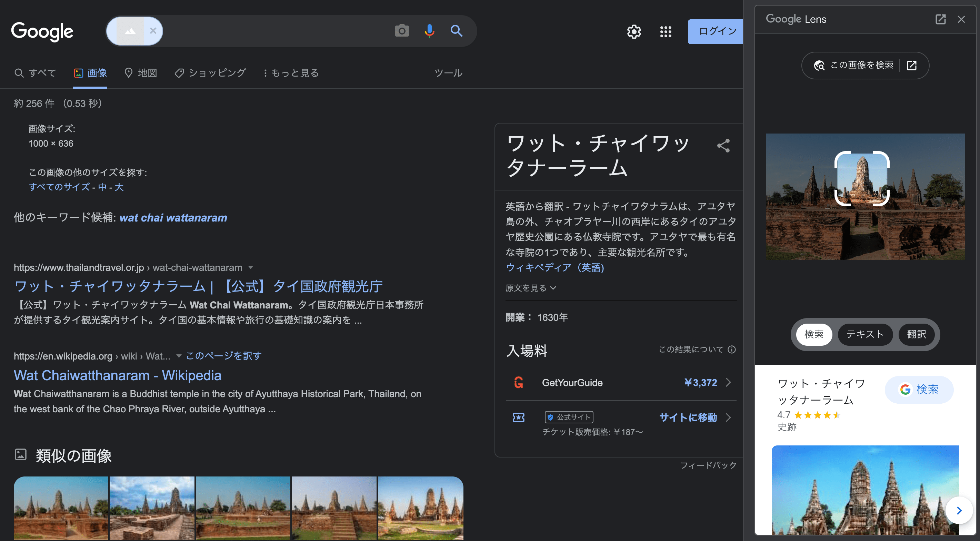
Task: Switch to the すべて tab
Action: (35, 73)
